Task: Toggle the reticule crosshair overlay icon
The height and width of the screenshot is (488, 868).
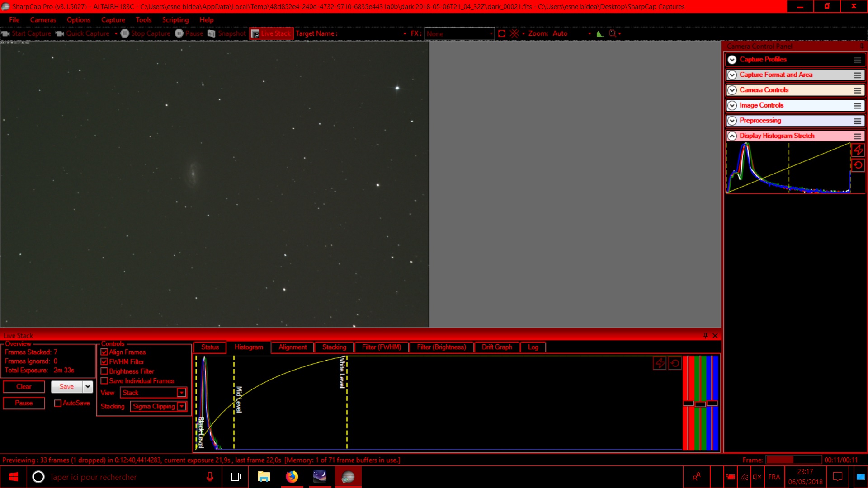Action: [514, 33]
